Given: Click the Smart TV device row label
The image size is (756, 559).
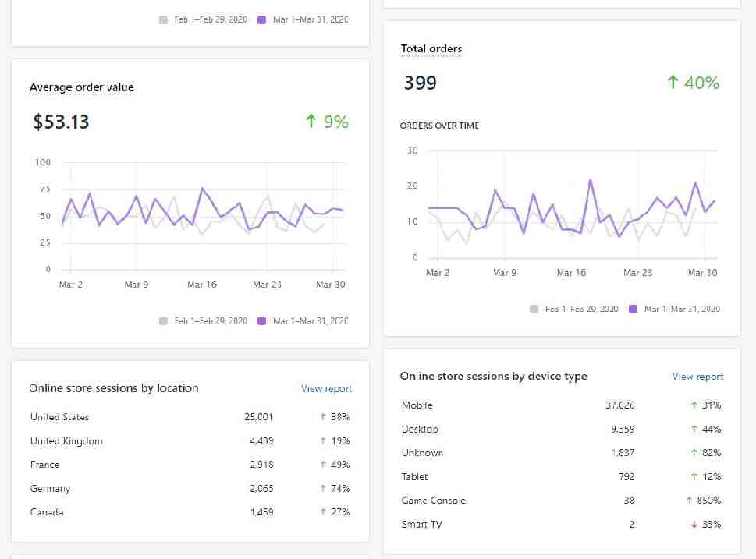Looking at the screenshot, I should (422, 525).
